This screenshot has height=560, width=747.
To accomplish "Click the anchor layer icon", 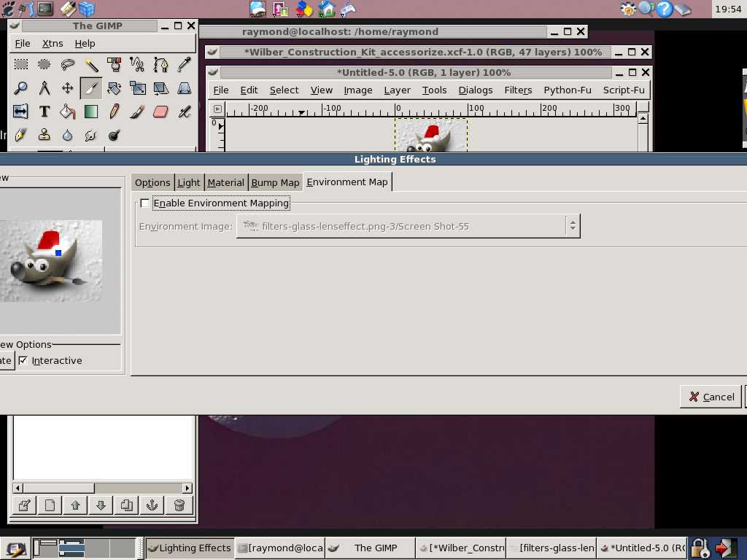I will tap(152, 505).
